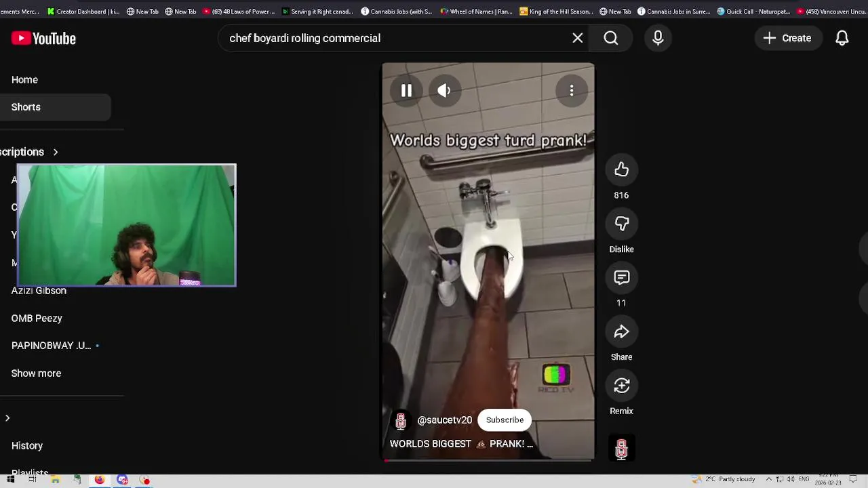Subscribe to @saucetv20
Screen dimensions: 868x488
click(x=505, y=420)
